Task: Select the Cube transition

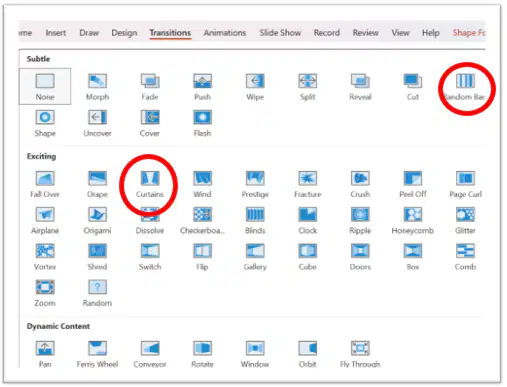Action: point(307,257)
